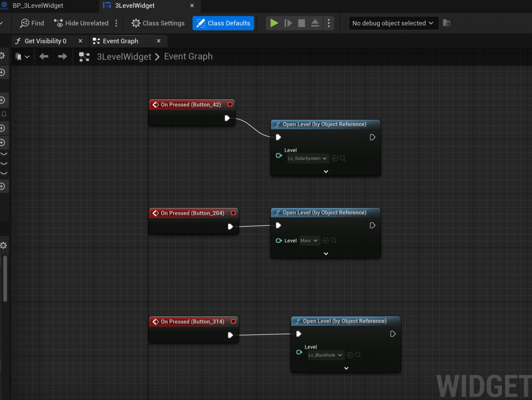The height and width of the screenshot is (400, 532).
Task: Open Class Defaults
Action: click(x=223, y=23)
